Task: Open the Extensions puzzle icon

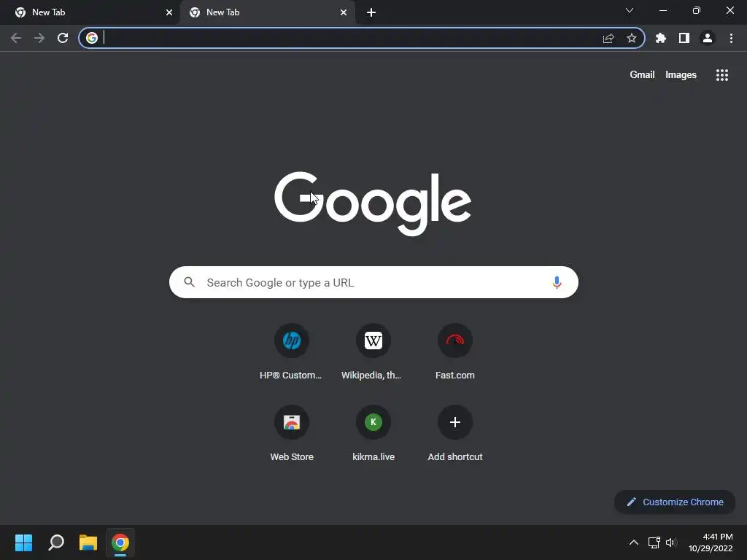Action: click(x=661, y=38)
